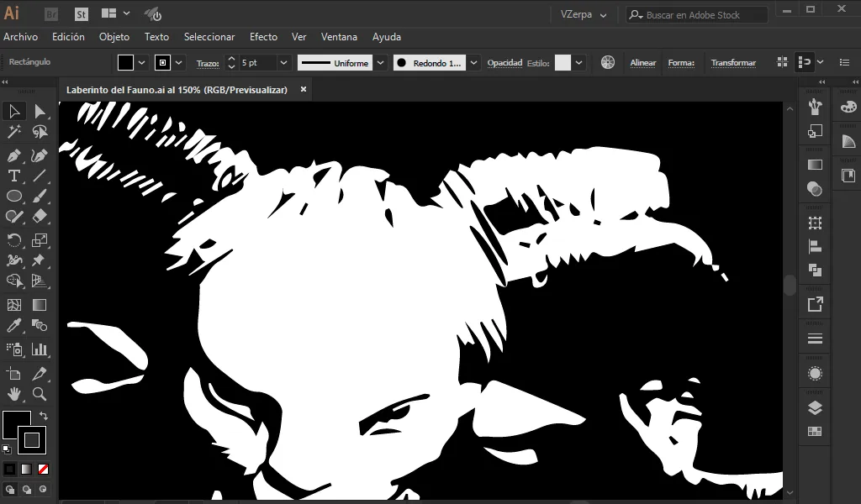Select the Direct Selection tool
Image resolution: width=861 pixels, height=504 pixels.
point(40,112)
